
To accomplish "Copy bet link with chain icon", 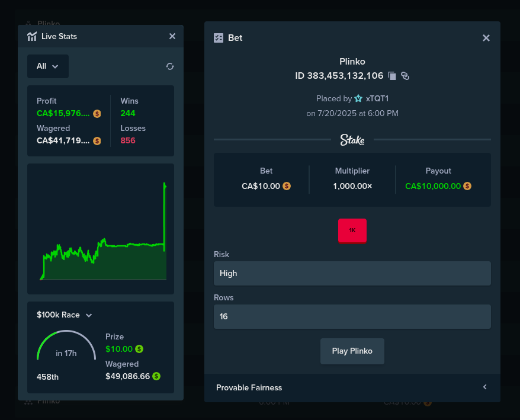I will tap(405, 76).
